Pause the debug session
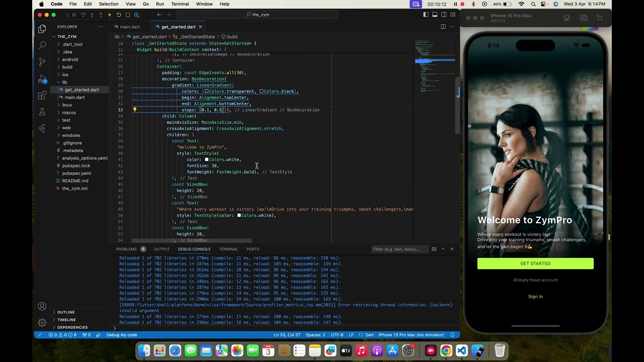 (74, 15)
